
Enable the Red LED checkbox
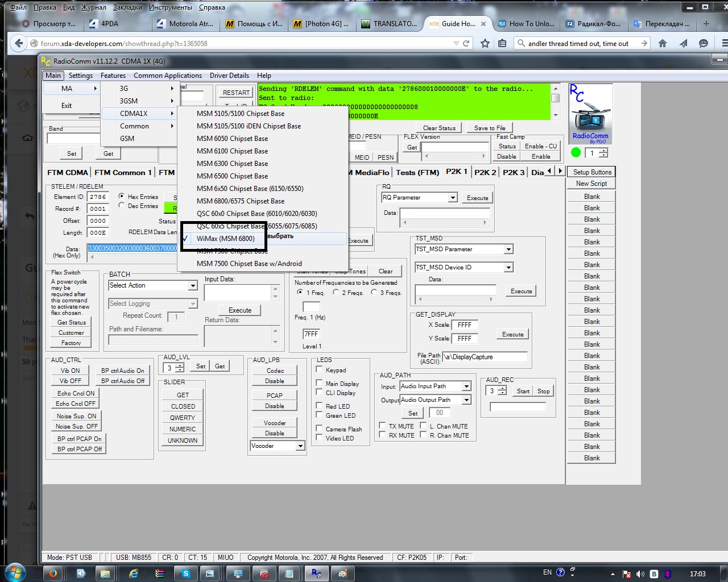point(319,406)
